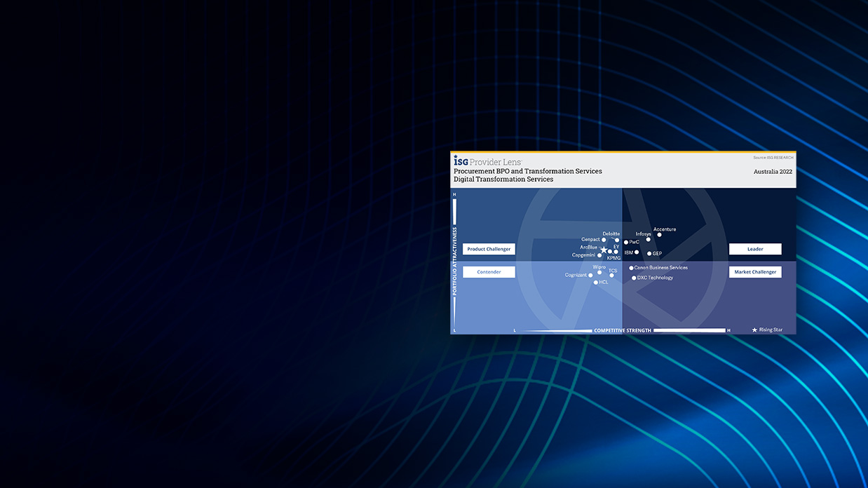The image size is (868, 488).
Task: Click the PwC provider label
Action: coord(635,242)
